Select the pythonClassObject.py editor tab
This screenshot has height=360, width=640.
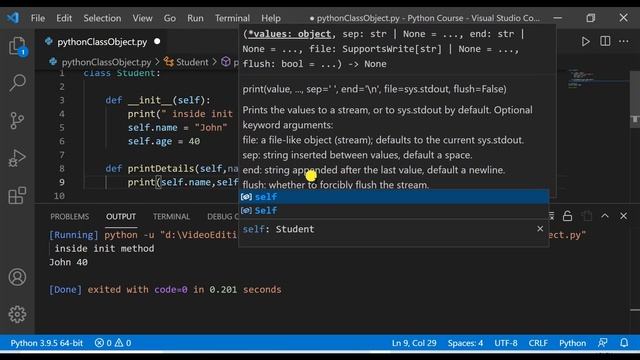point(102,42)
